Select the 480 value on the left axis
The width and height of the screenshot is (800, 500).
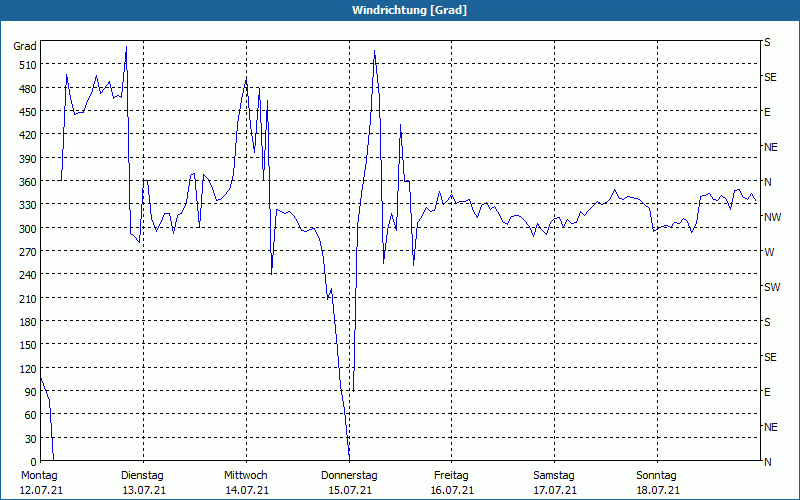[28, 89]
